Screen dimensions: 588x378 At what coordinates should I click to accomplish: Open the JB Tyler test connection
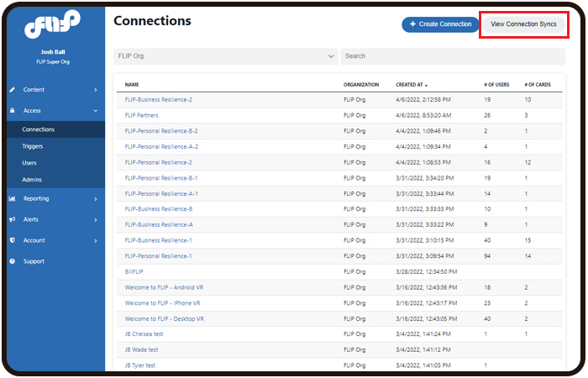140,365
